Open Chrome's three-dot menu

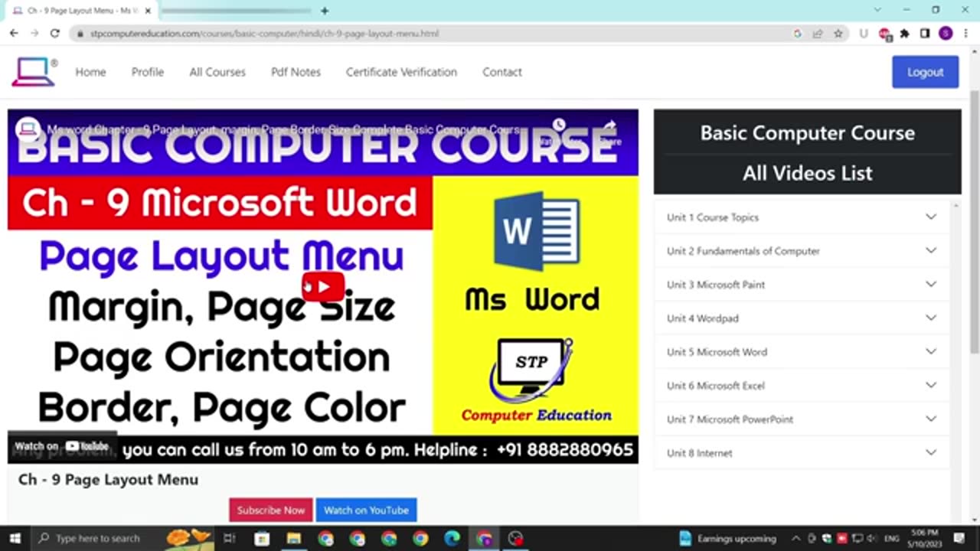pos(965,34)
